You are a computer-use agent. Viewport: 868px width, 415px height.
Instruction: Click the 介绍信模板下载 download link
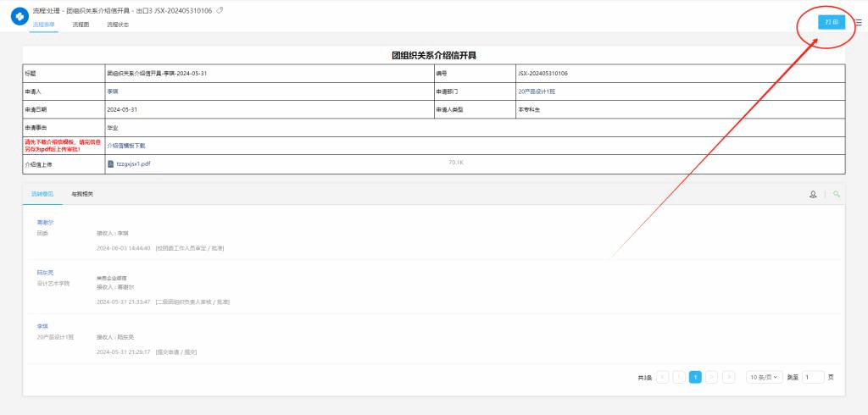click(x=126, y=146)
